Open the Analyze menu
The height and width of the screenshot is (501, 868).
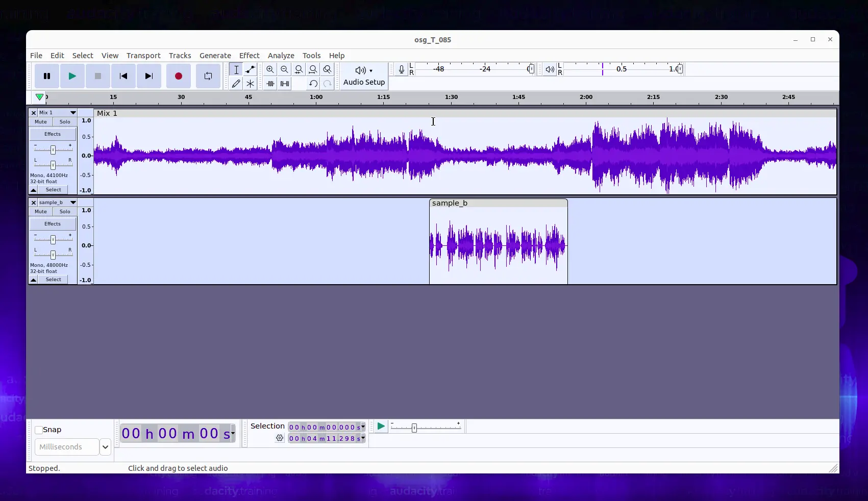tap(281, 56)
